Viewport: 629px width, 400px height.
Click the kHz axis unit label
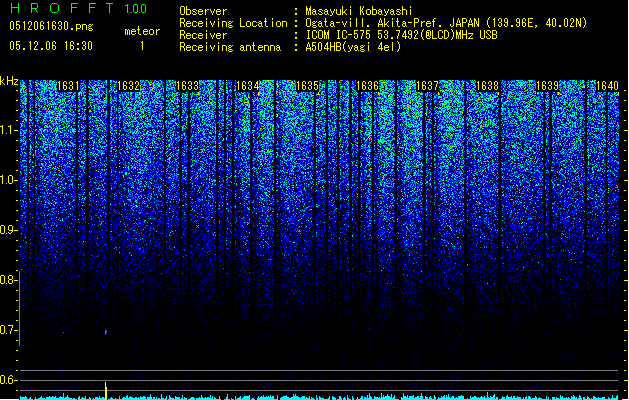pyautogui.click(x=9, y=81)
